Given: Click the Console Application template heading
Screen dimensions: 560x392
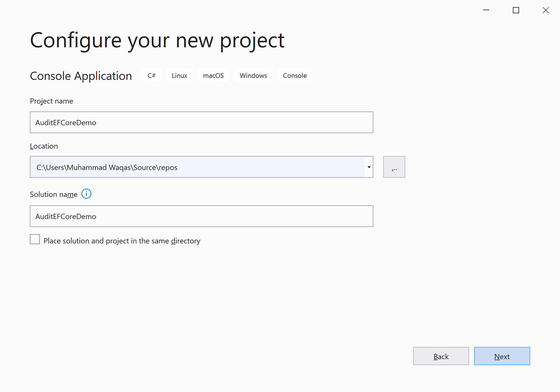Looking at the screenshot, I should [81, 76].
